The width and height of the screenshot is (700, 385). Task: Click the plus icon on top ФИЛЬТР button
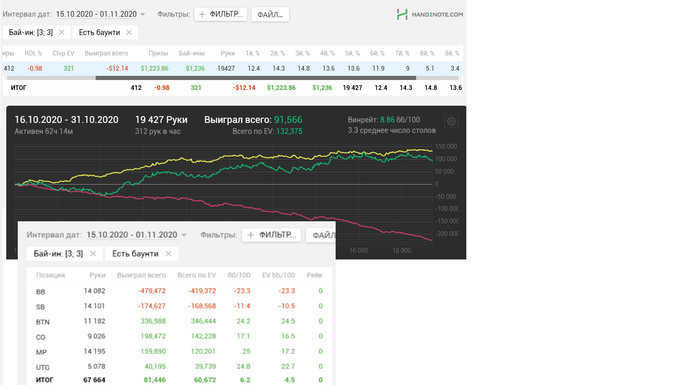tap(202, 14)
